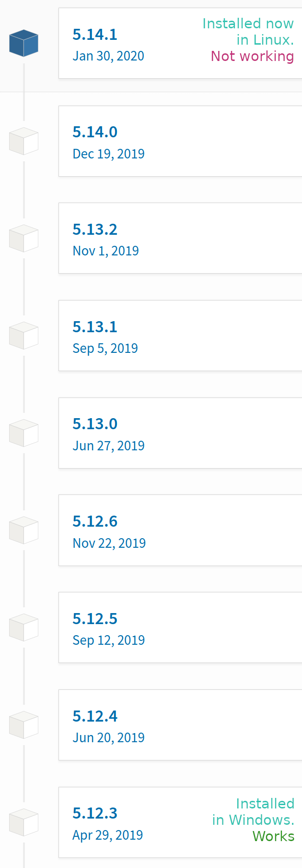Click the Nov 22, 2019 release date

(x=109, y=543)
